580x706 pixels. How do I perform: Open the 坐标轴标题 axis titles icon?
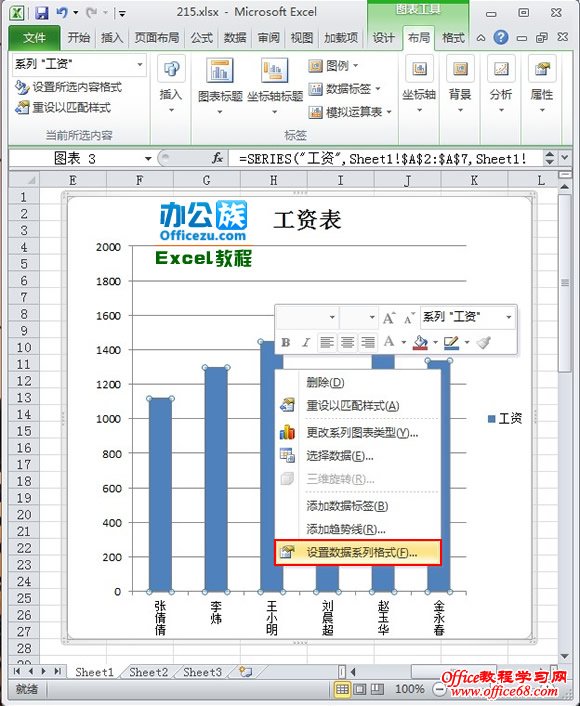[x=274, y=70]
